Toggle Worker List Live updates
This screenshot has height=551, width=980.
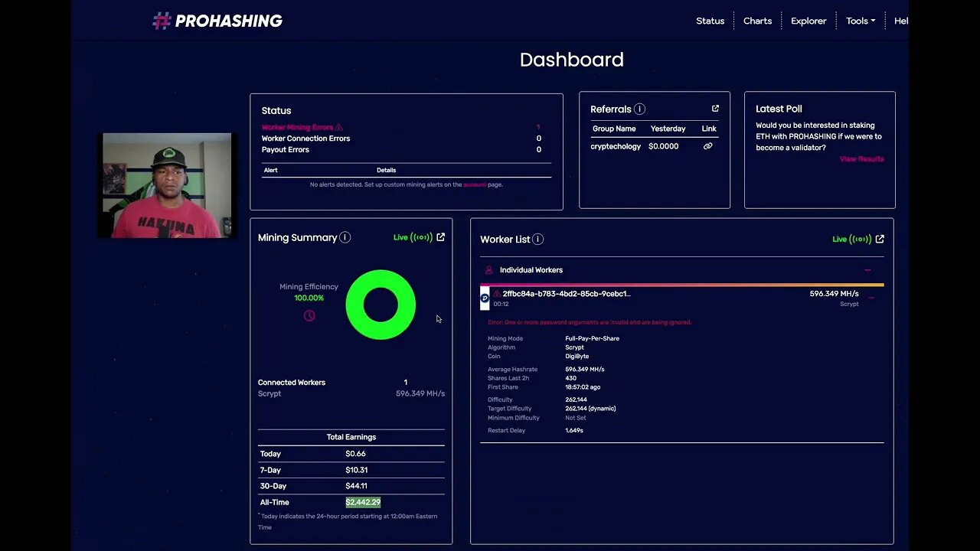[852, 239]
